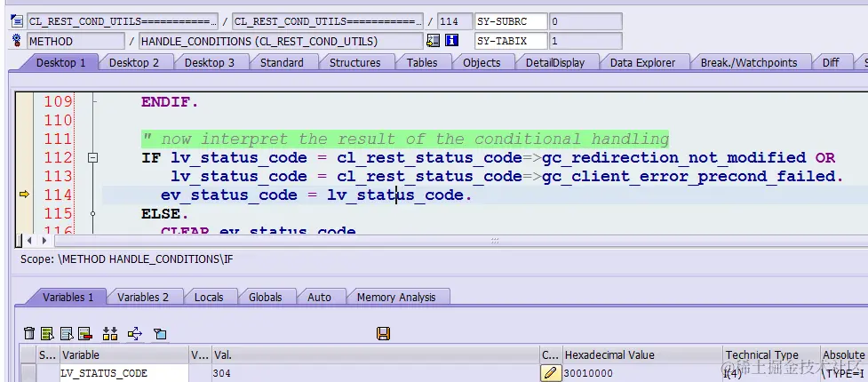Screen dimensions: 868x382
Task: Click the Val. column header
Action: (375, 354)
